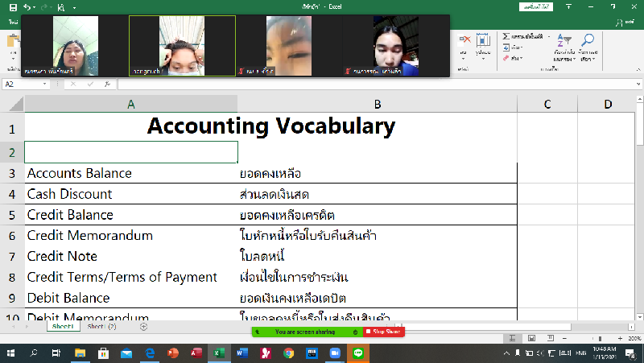Click the AutoSum sigma icon
This screenshot has width=644, height=363.
pos(506,37)
